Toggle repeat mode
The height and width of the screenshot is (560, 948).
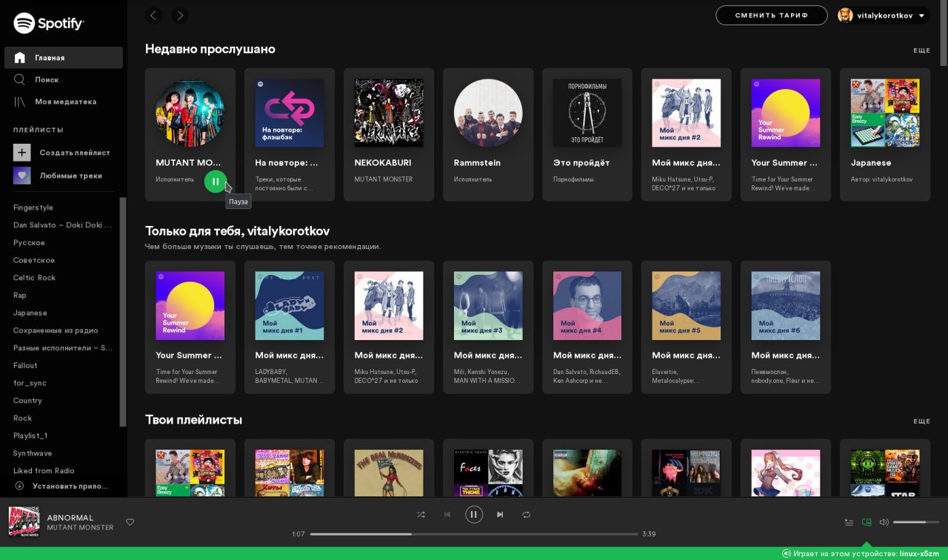527,514
